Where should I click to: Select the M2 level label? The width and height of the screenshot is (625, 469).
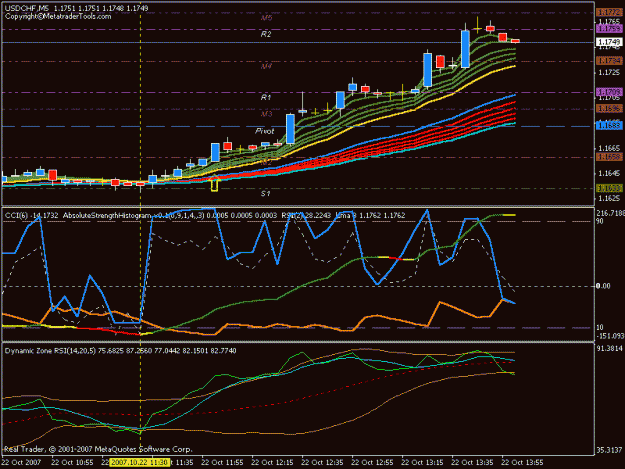point(266,162)
